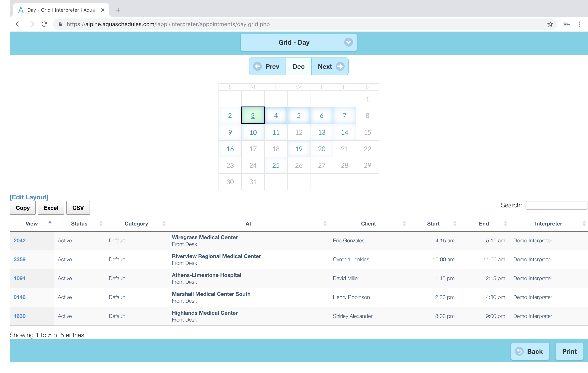Export the table as CSV
588x373 pixels.
78,208
